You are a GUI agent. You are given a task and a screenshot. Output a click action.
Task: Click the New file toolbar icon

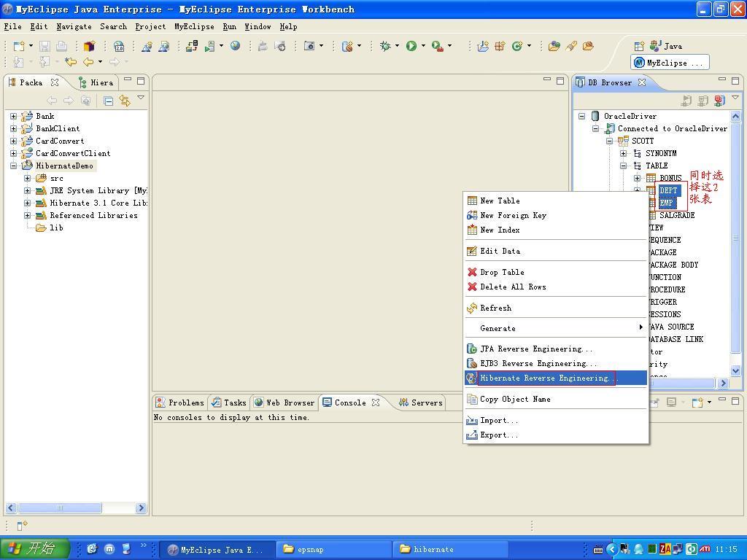click(19, 46)
